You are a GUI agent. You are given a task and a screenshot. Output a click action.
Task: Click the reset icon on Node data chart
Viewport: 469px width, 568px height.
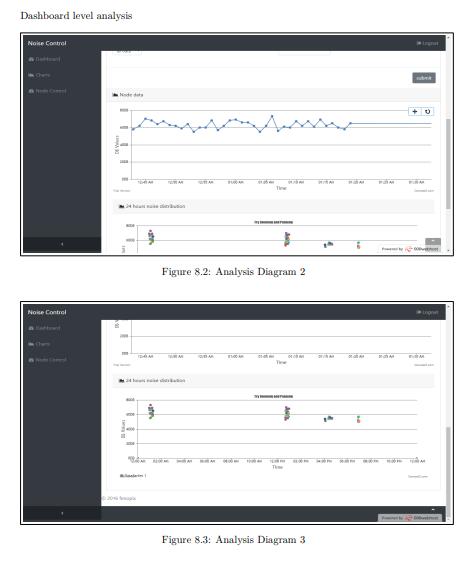pyautogui.click(x=427, y=112)
